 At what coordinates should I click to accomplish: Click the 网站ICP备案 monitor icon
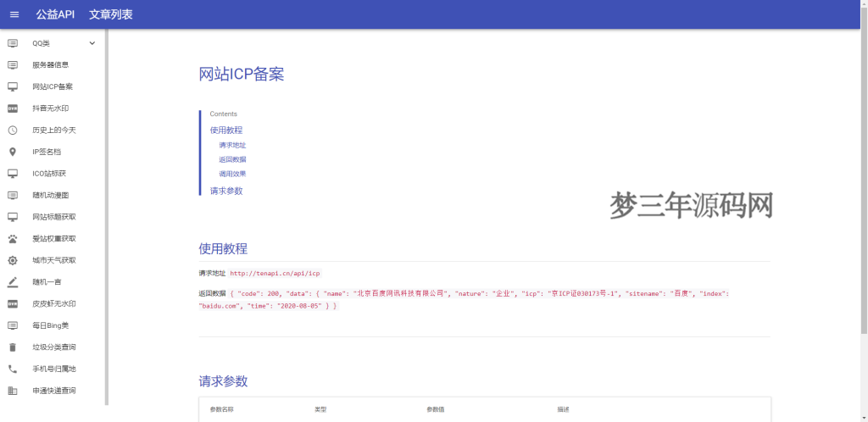13,86
